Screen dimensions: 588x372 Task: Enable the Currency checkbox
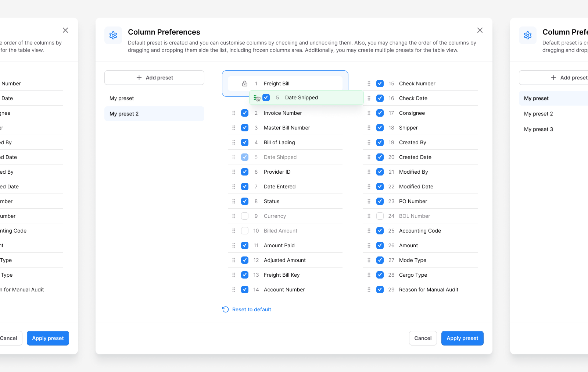point(244,216)
